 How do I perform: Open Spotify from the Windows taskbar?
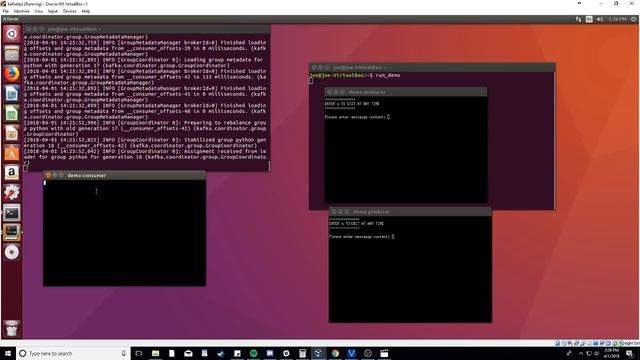click(253, 353)
